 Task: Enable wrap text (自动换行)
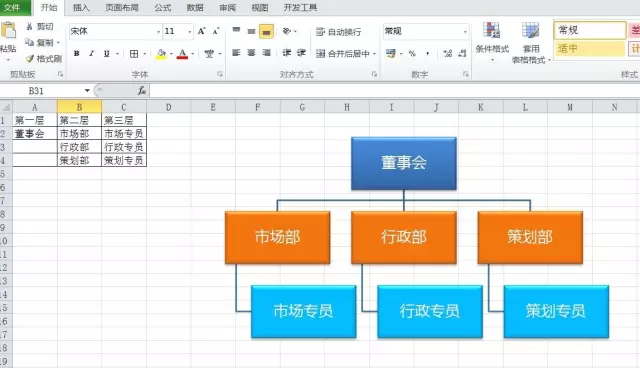click(338, 32)
